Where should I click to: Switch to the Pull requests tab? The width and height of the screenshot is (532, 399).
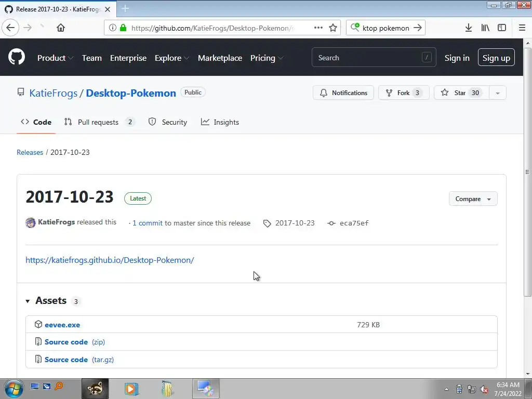99,122
